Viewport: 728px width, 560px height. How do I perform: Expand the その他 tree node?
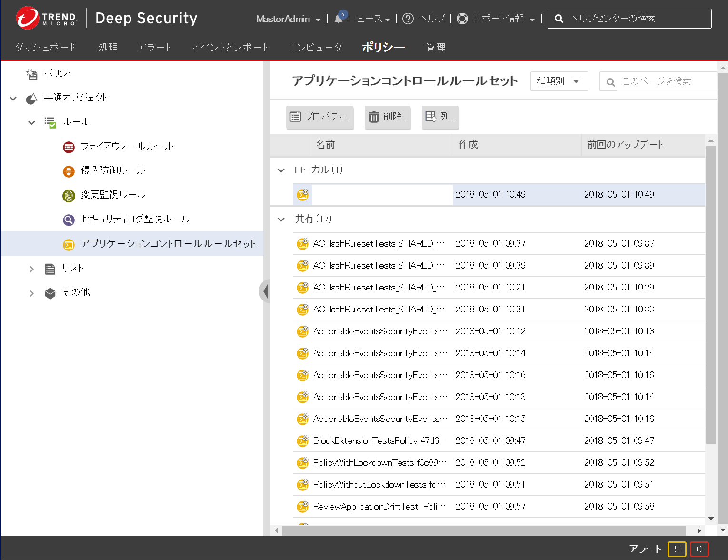pyautogui.click(x=31, y=293)
